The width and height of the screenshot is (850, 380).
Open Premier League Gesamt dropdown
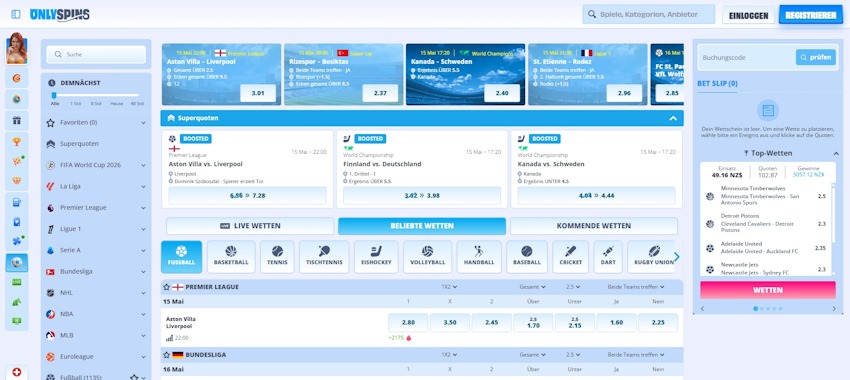(x=532, y=287)
